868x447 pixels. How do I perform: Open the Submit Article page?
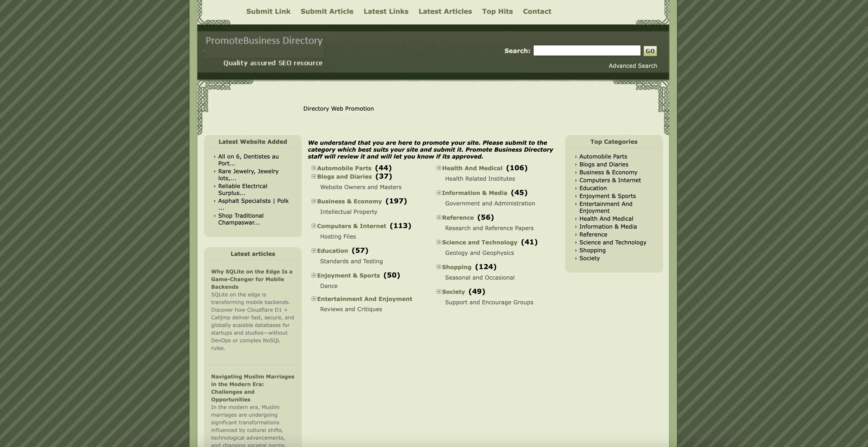tap(327, 11)
